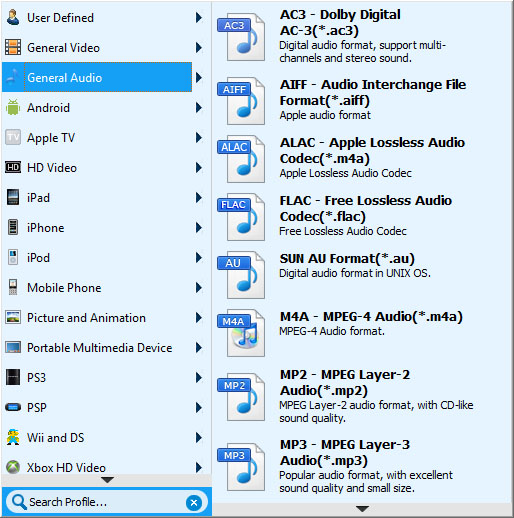The image size is (514, 518).
Task: Choose MP3 - MPEG Layer-3 Audio format
Action: (x=362, y=466)
